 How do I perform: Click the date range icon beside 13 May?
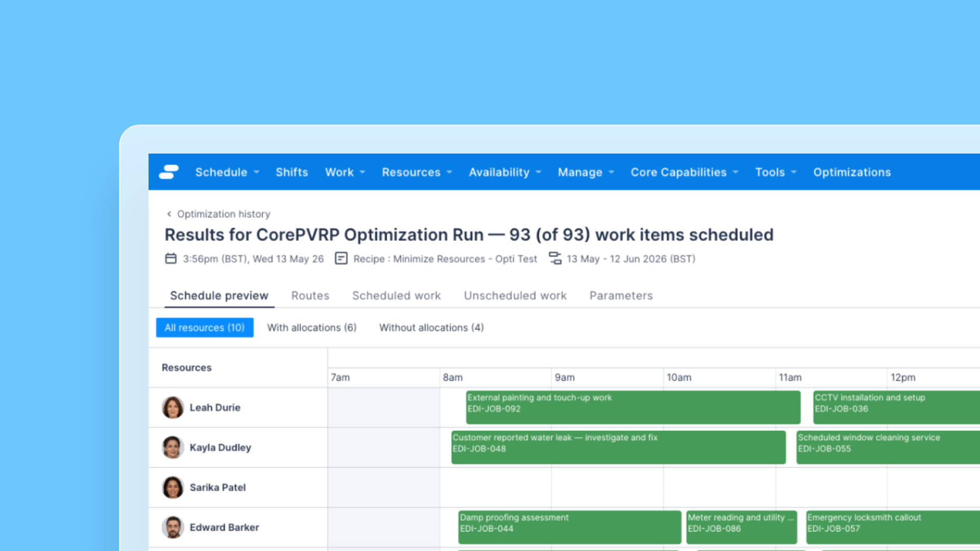click(555, 258)
